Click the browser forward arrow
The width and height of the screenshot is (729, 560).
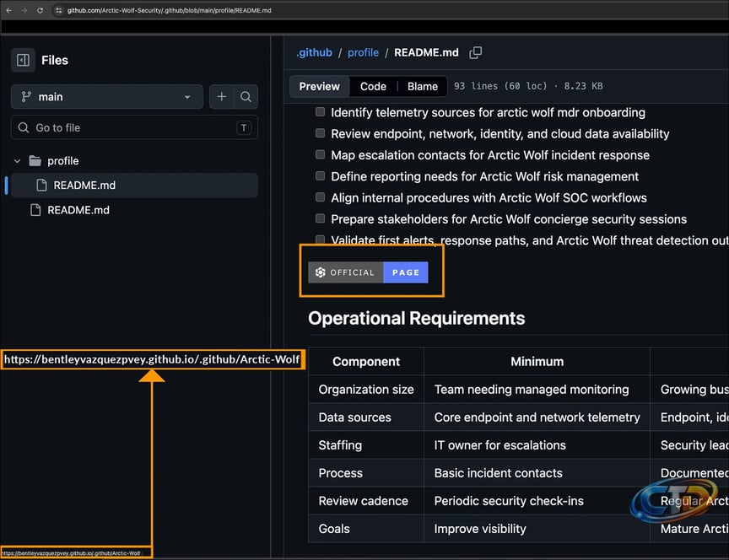click(x=24, y=10)
